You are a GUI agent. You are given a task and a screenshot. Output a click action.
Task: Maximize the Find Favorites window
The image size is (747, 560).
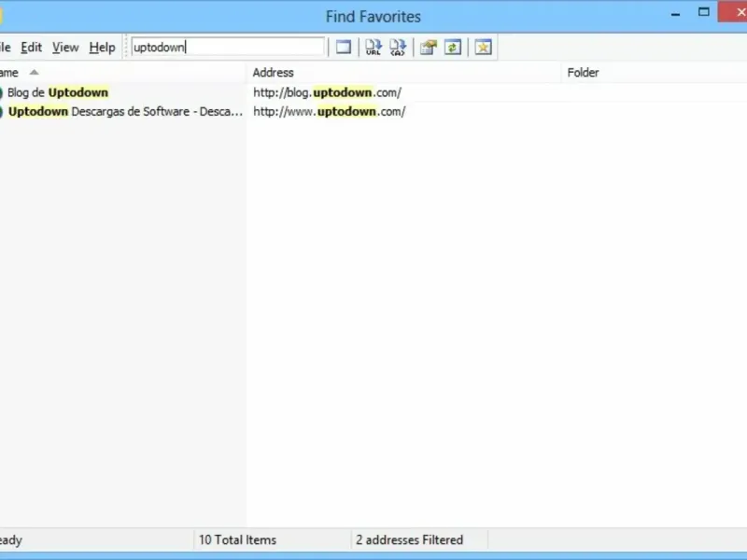click(704, 12)
